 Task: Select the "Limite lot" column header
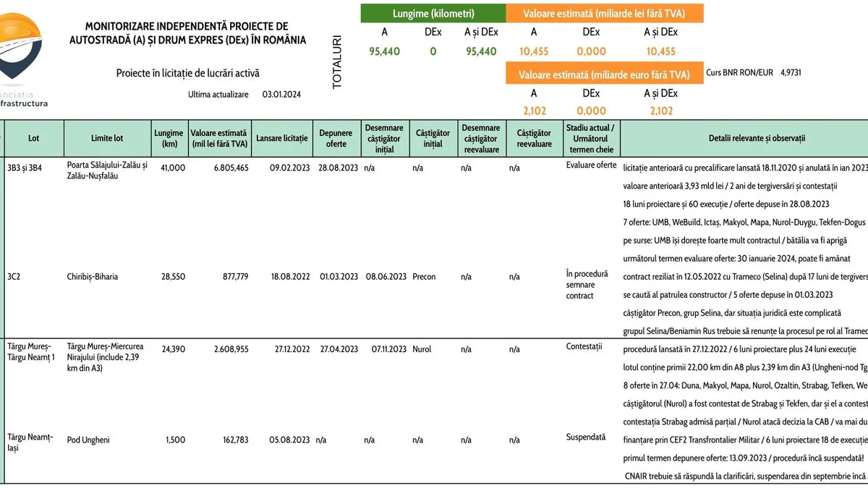[x=107, y=138]
